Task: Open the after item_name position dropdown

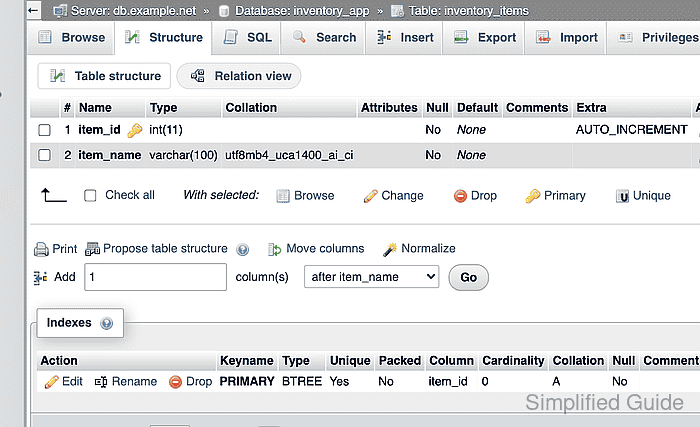Action: pos(371,277)
